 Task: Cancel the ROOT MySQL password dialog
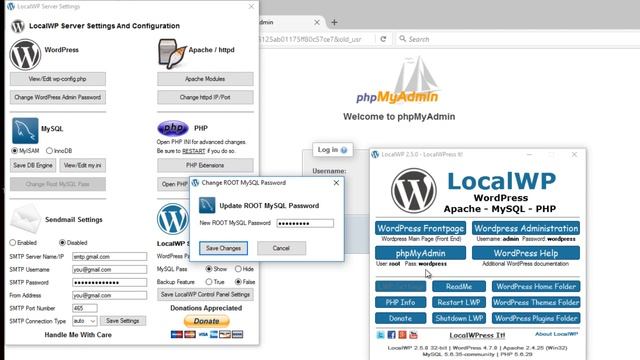click(x=281, y=248)
